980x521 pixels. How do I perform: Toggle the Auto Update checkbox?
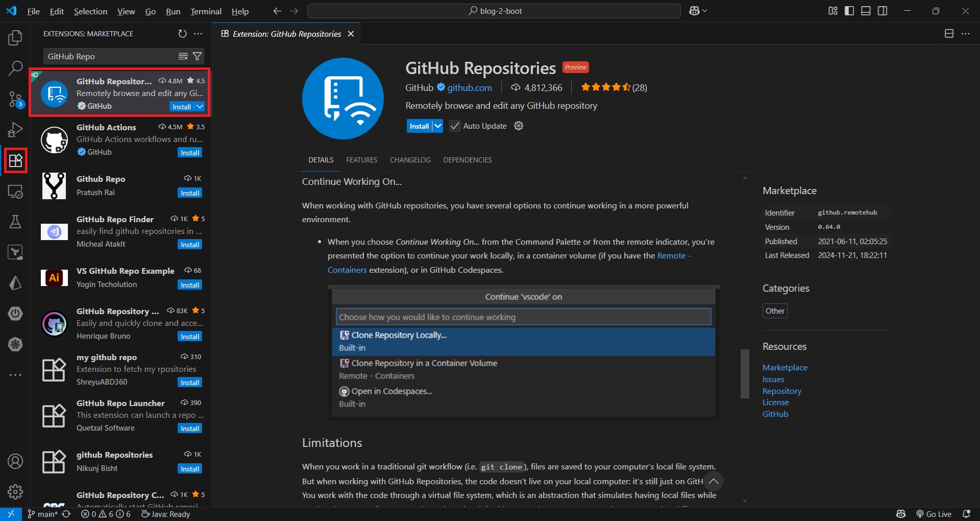pyautogui.click(x=455, y=126)
